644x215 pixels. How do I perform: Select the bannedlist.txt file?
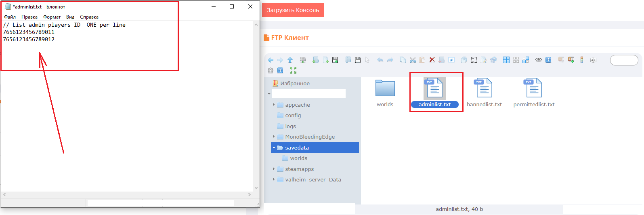point(485,93)
